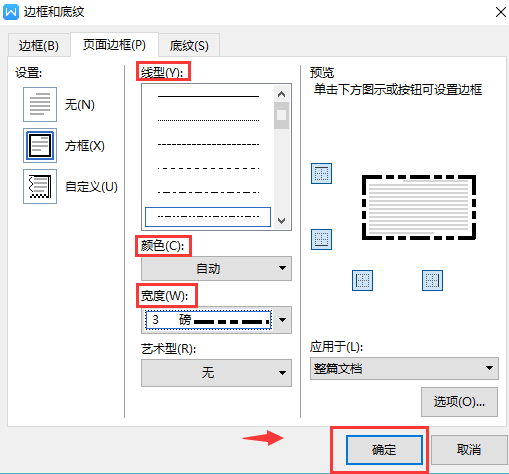The width and height of the screenshot is (509, 474).
Task: Open the 选项(O)... options button
Action: coord(459,402)
